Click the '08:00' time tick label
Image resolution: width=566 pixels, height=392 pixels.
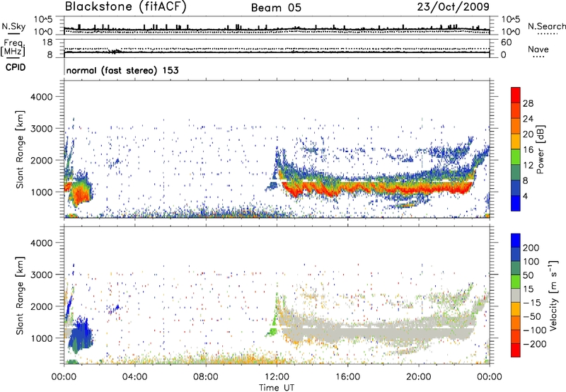[206, 377]
